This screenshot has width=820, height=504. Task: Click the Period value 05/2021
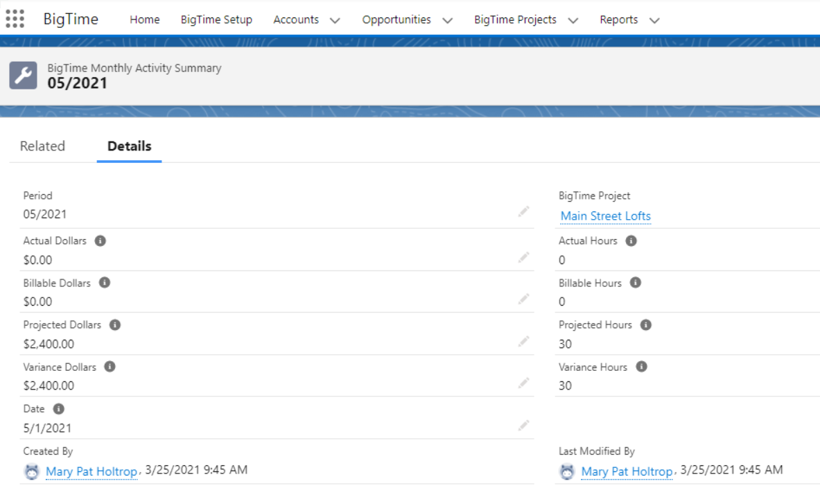click(x=45, y=214)
